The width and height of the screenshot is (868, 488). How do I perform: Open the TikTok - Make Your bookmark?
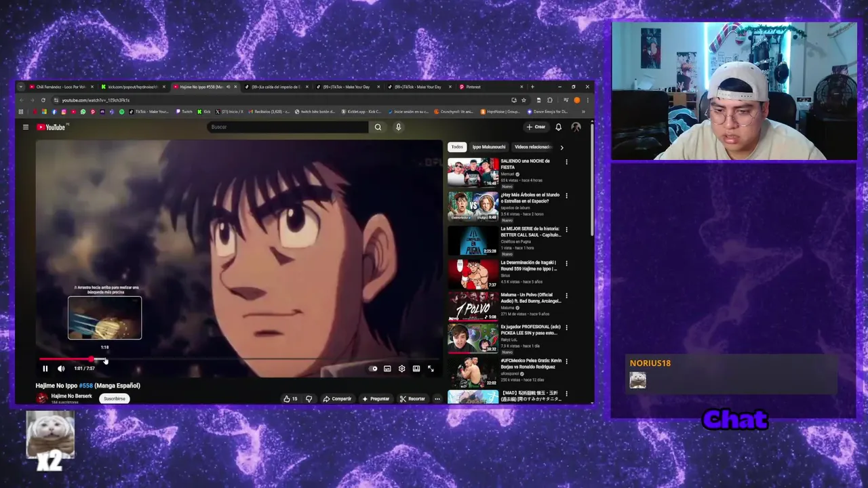coord(149,112)
